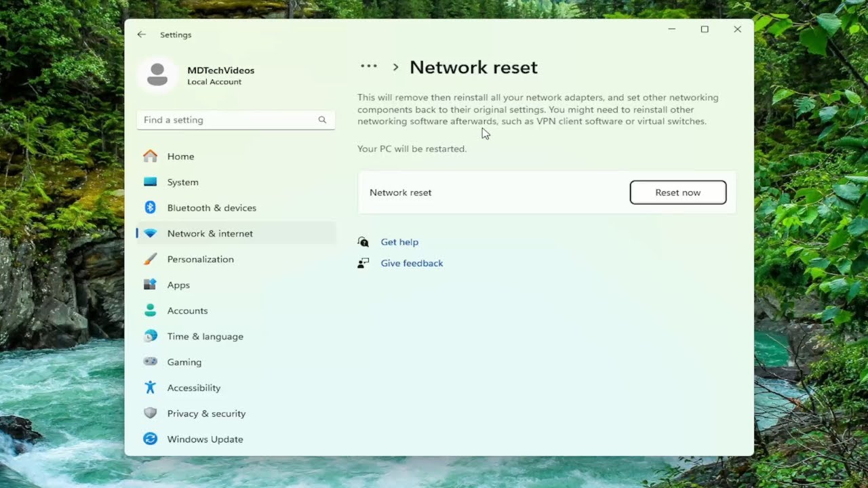Click the search magnifier icon
868x488 pixels.
click(x=322, y=120)
